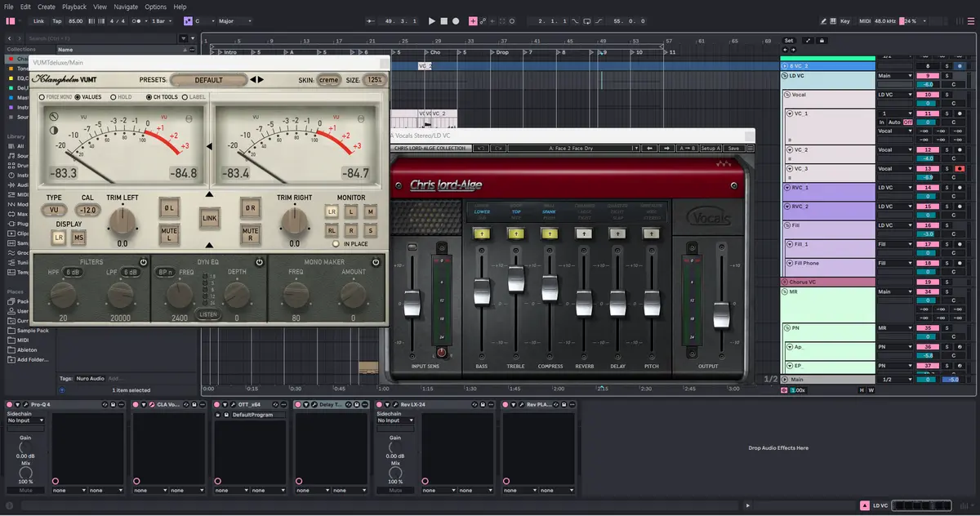Click the Compress fader on CLA Vocals
The height and width of the screenshot is (516, 980).
550,287
